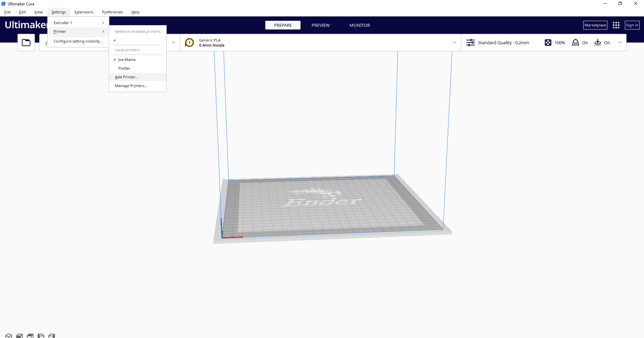The width and height of the screenshot is (644, 338).
Task: Click the Sign in button
Action: point(632,25)
